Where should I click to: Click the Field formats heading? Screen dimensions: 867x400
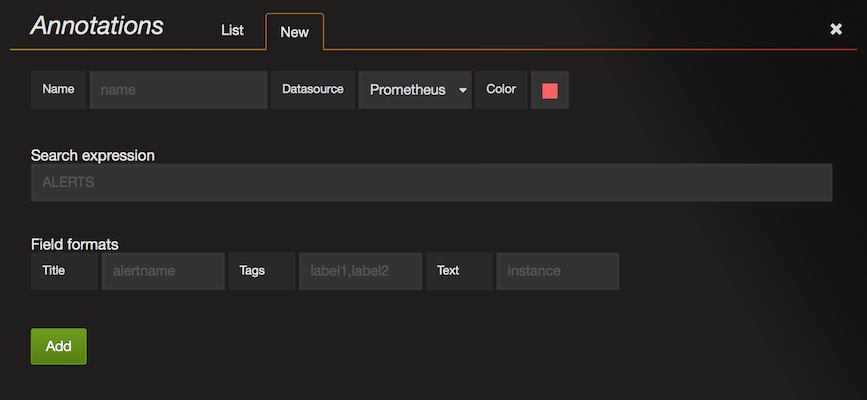75,243
